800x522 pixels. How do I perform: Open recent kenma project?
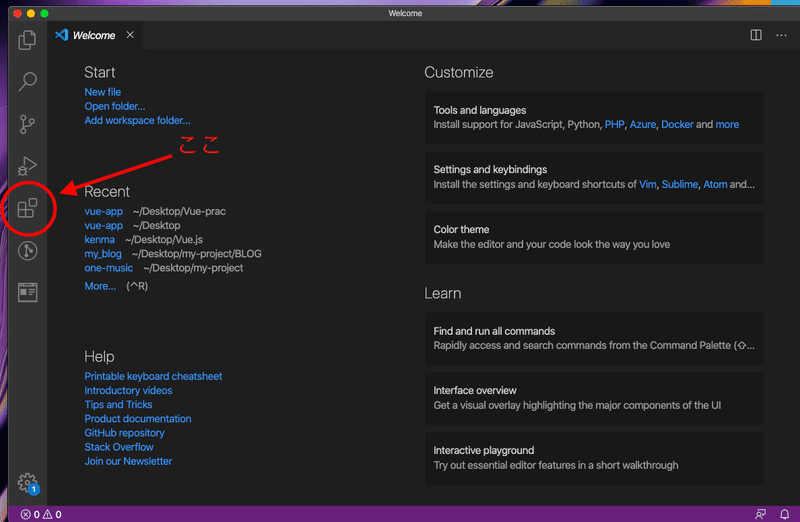[99, 239]
